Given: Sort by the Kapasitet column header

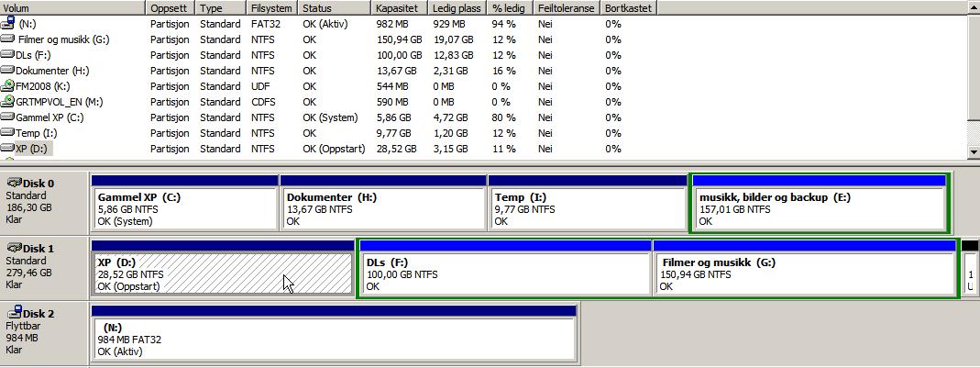Looking at the screenshot, I should [x=400, y=8].
